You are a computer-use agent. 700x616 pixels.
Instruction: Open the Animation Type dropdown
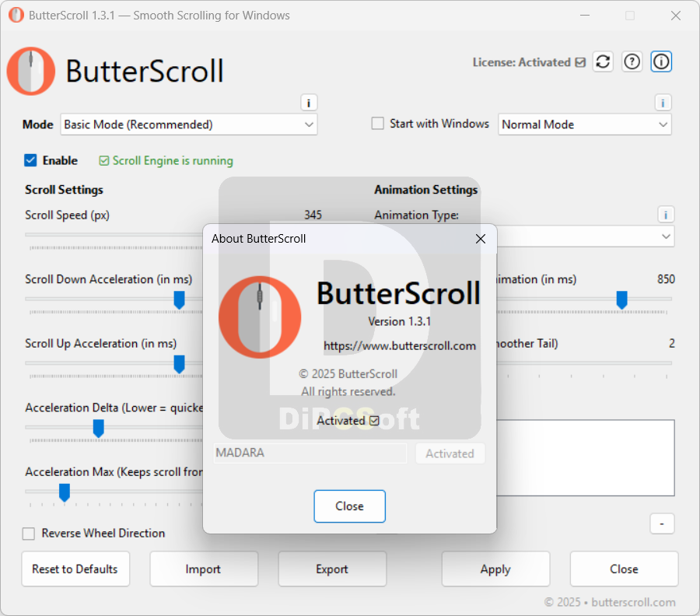[x=585, y=236]
